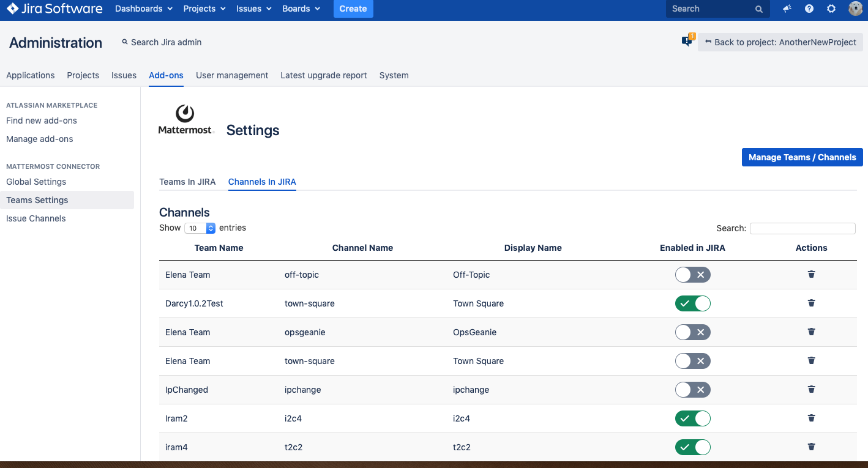Screen dimensions: 868x468
Task: Open the Show entries count dropdown
Action: click(201, 228)
